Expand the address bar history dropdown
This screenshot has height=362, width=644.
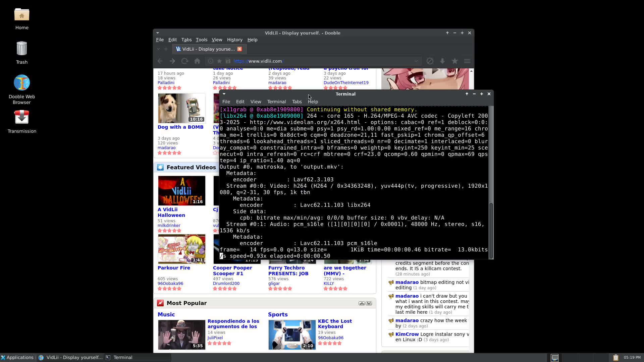(416, 61)
